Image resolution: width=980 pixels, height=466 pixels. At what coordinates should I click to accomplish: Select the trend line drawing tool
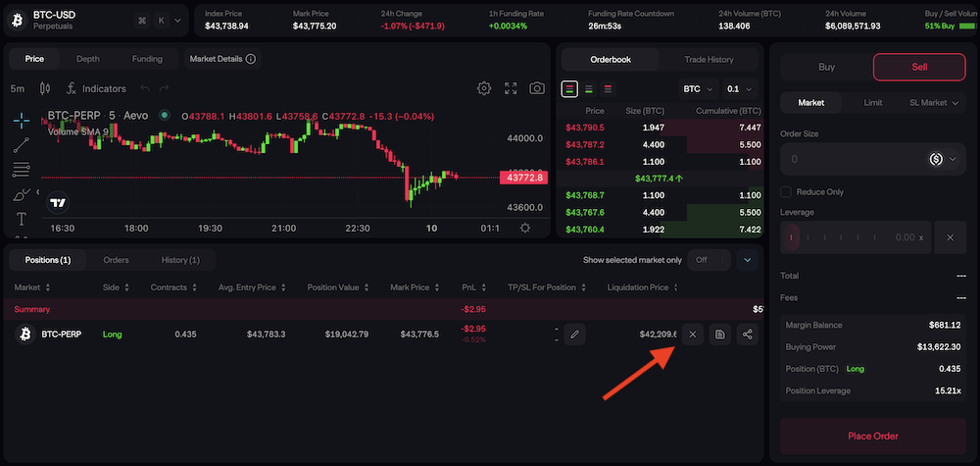22,145
